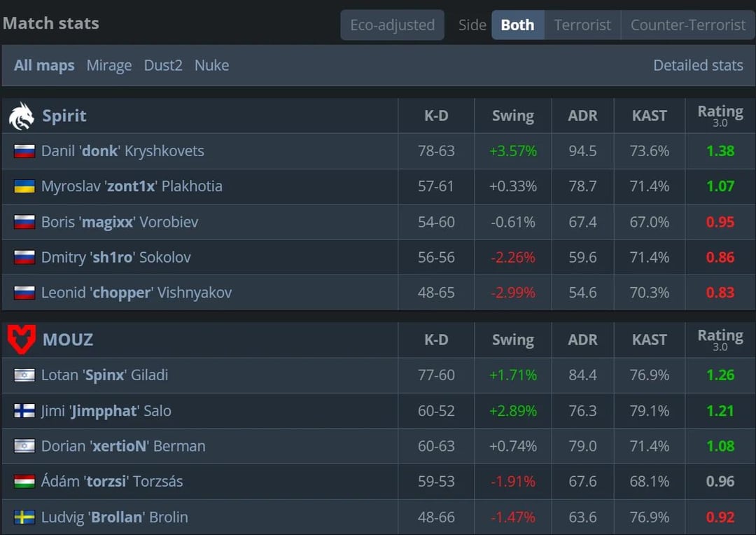Select the Mirage map tab
Screen dimensions: 756x535
109,66
